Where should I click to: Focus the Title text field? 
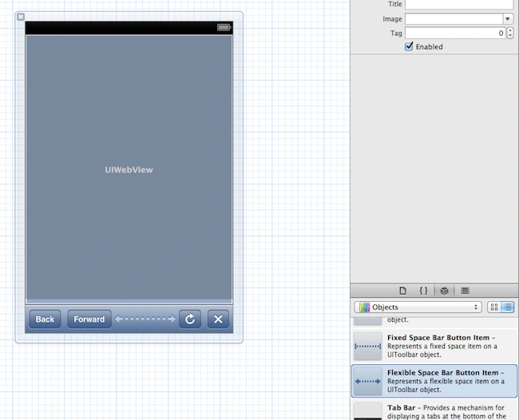coord(459,4)
